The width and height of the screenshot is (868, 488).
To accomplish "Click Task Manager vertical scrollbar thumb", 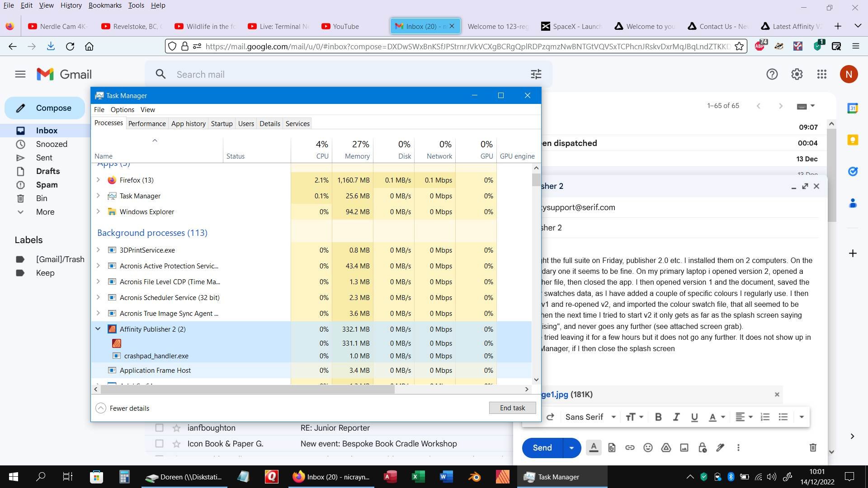I will coord(536,180).
